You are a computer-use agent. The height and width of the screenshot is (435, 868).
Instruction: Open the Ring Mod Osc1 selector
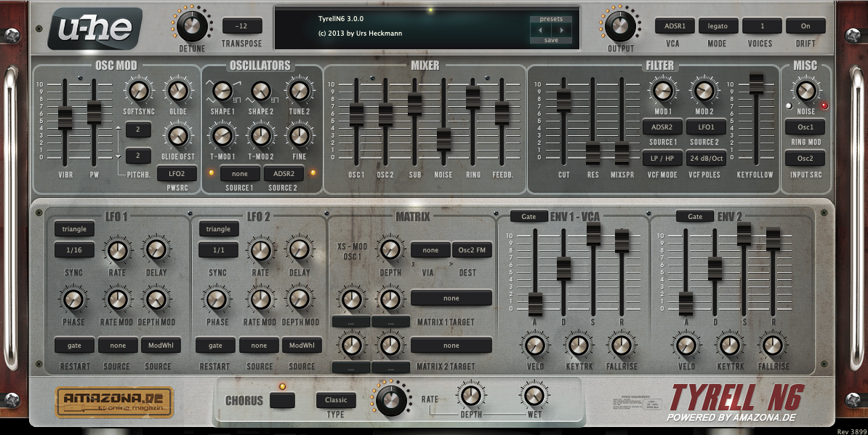tap(805, 127)
